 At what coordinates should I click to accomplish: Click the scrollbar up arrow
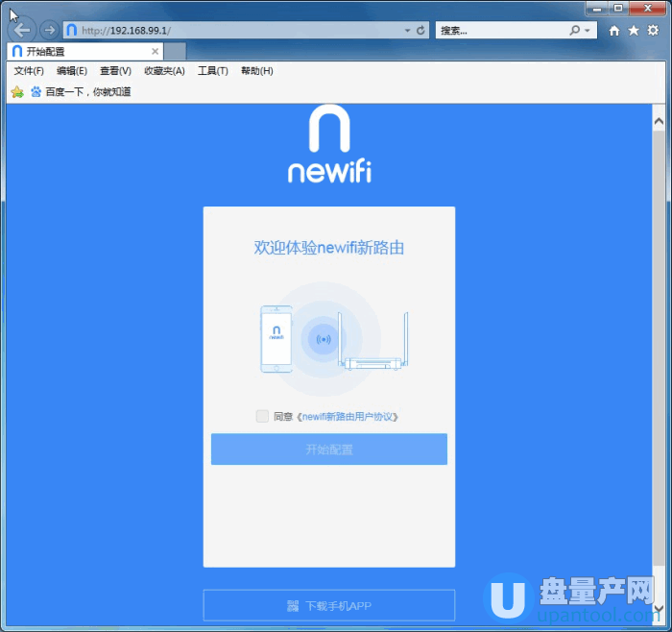(659, 122)
